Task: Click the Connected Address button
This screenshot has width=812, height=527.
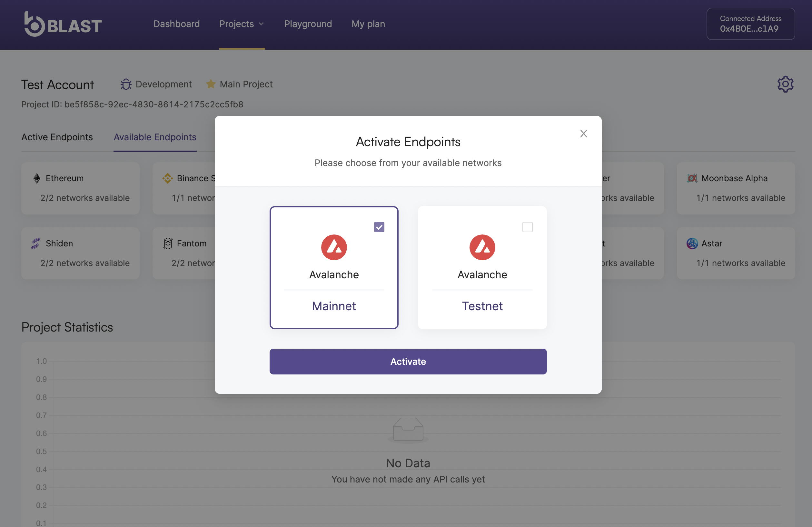Action: (751, 24)
